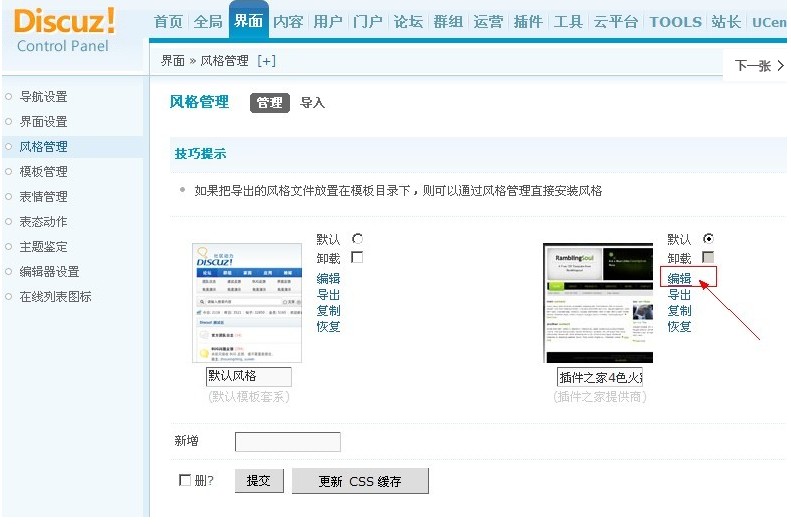Image resolution: width=791 pixels, height=524 pixels.
Task: Open the 首页 top menu
Action: pos(168,22)
